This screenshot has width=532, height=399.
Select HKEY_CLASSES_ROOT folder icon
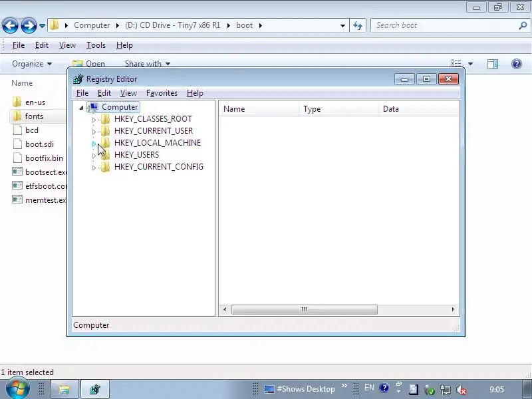[x=106, y=119]
